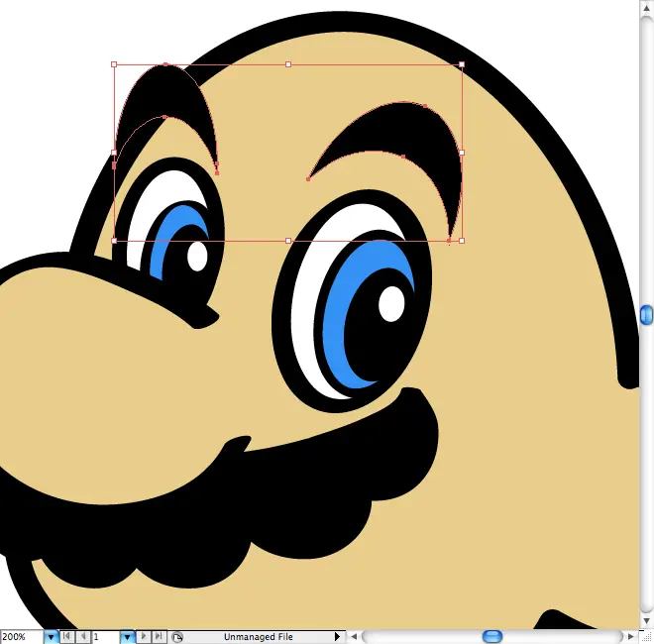Screen dimensions: 654x644
Task: Click the middle-left bounding box handle
Action: [x=114, y=153]
